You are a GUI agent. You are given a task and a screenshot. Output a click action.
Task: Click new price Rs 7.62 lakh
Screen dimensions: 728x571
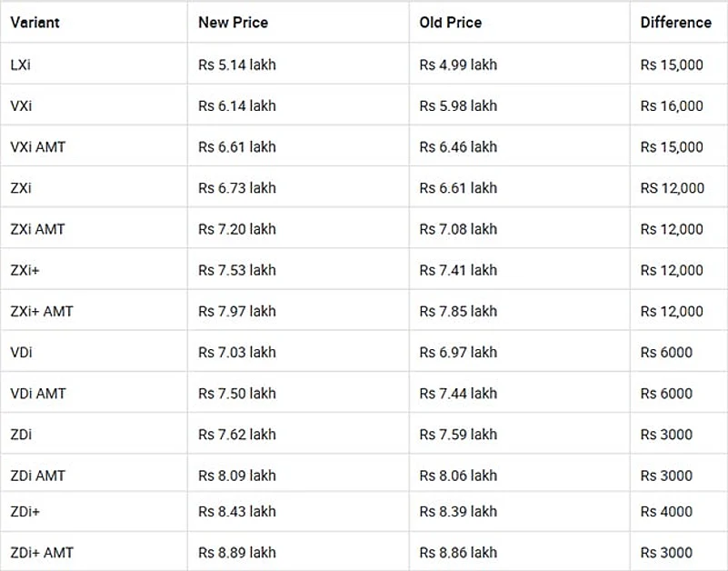pyautogui.click(x=236, y=435)
